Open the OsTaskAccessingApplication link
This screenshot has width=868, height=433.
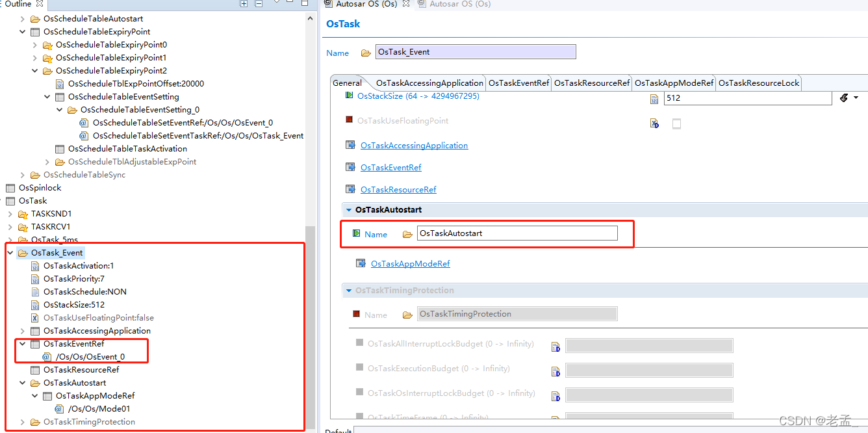(x=414, y=145)
